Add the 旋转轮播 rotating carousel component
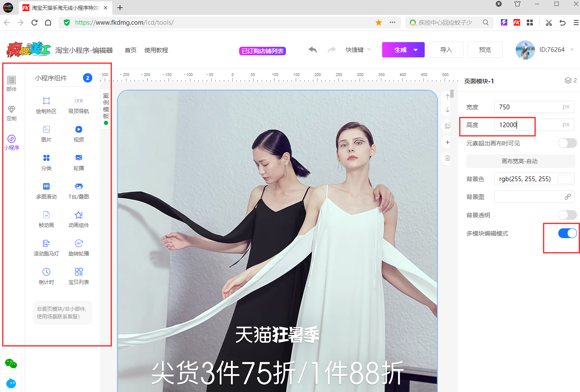The image size is (580, 392). [x=79, y=247]
